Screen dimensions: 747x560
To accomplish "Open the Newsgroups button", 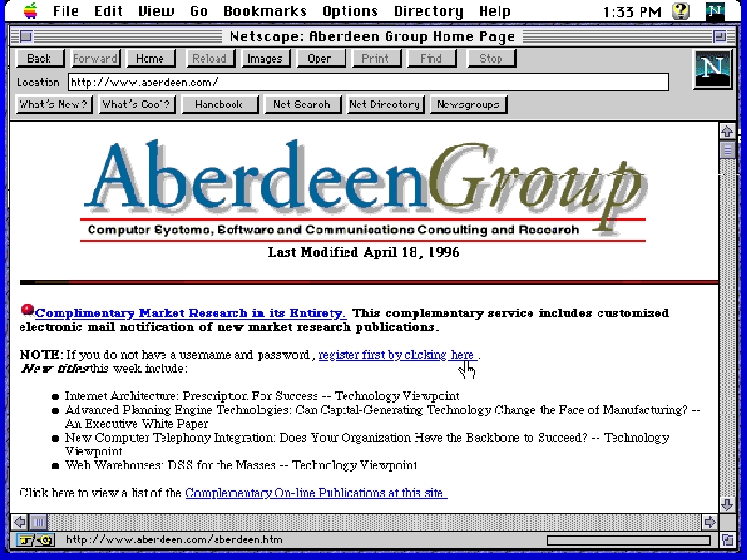I will (469, 105).
